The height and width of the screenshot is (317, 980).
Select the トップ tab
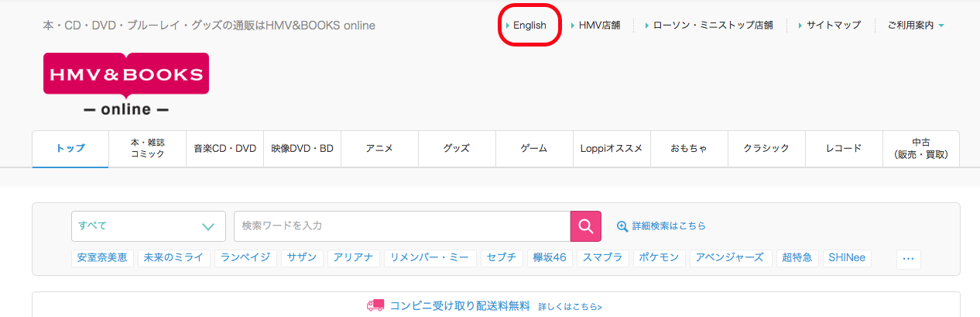70,149
